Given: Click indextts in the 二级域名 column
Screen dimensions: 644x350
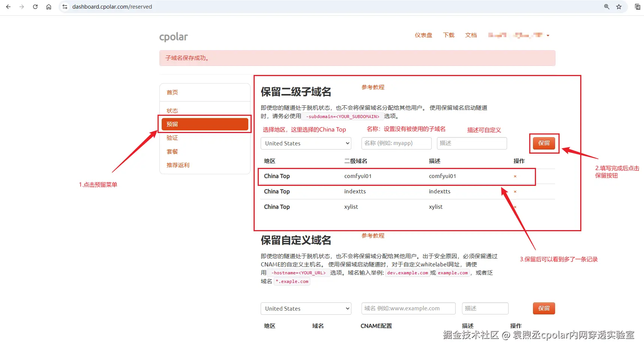Looking at the screenshot, I should 355,191.
